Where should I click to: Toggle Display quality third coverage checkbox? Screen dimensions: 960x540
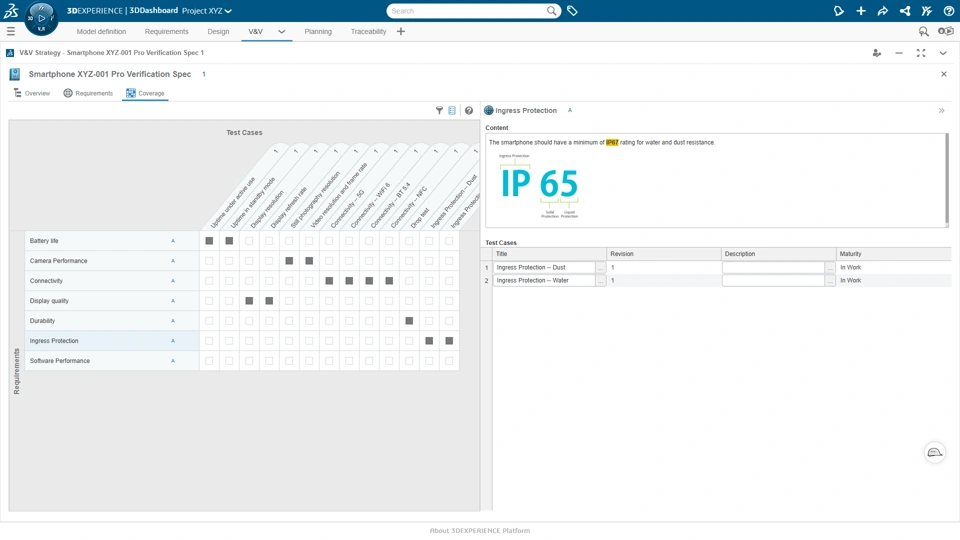point(249,301)
